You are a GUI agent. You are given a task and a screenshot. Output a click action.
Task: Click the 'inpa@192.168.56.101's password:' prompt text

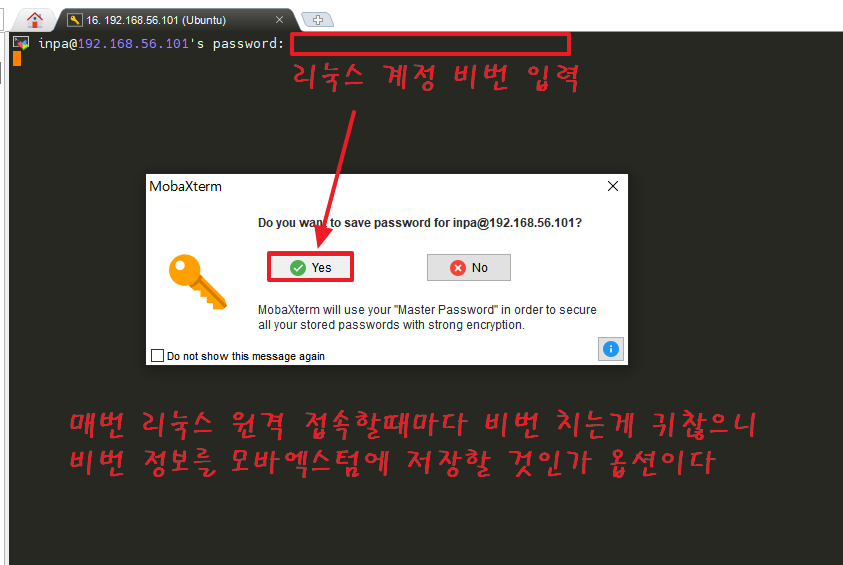pyautogui.click(x=161, y=44)
